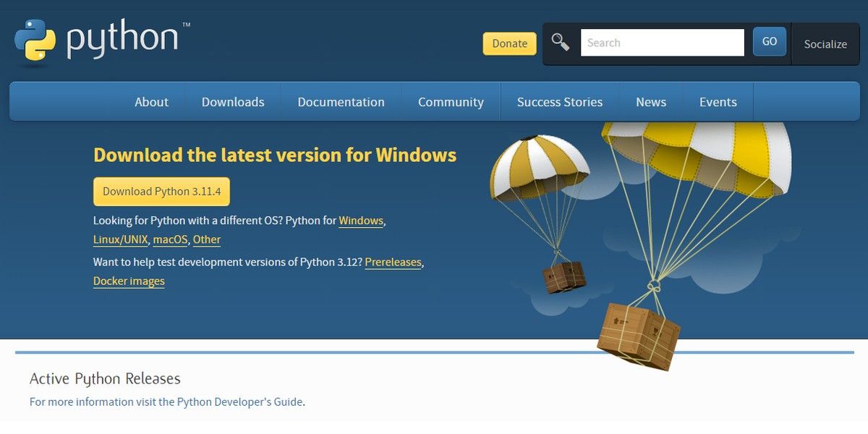This screenshot has height=434, width=868.
Task: Click the GO search button
Action: pos(769,41)
